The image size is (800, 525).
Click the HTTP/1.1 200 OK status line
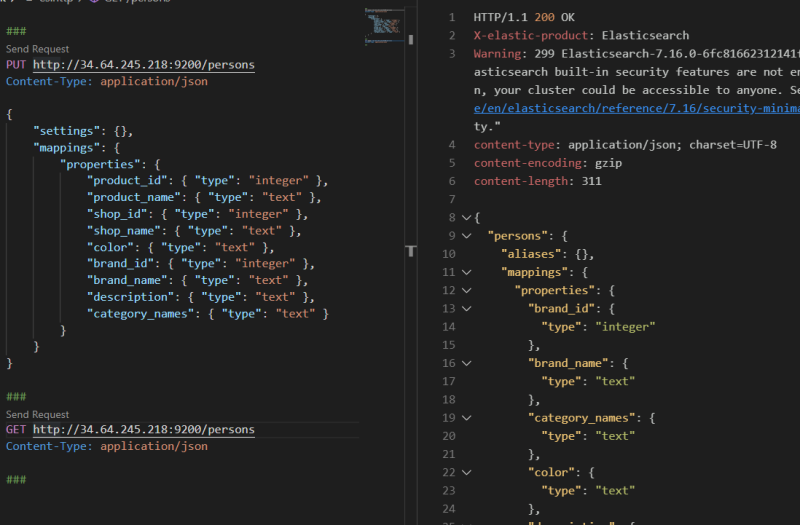tap(525, 18)
